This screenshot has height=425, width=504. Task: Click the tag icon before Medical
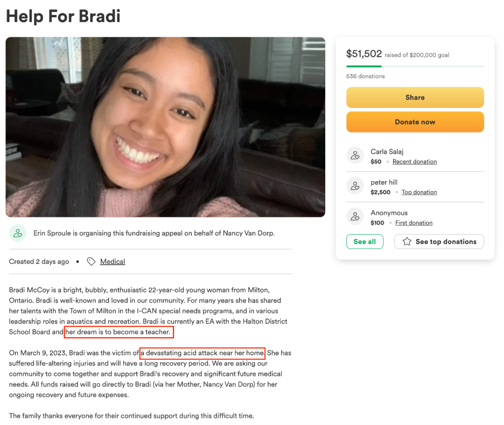pos(91,262)
